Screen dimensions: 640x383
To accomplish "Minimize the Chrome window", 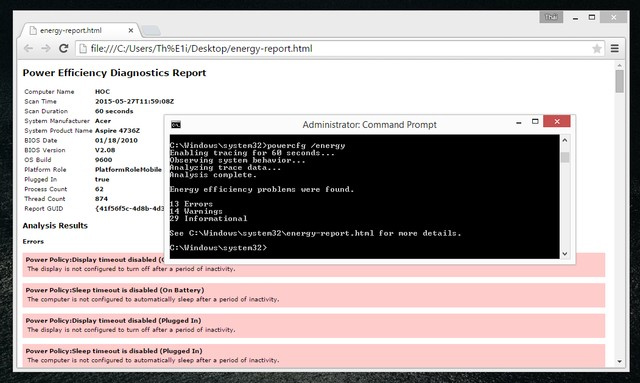I will coord(575,18).
